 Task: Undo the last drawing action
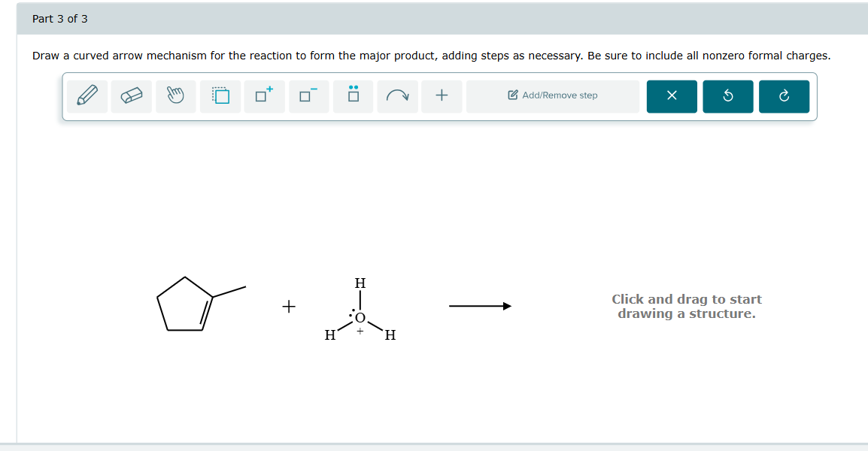727,96
